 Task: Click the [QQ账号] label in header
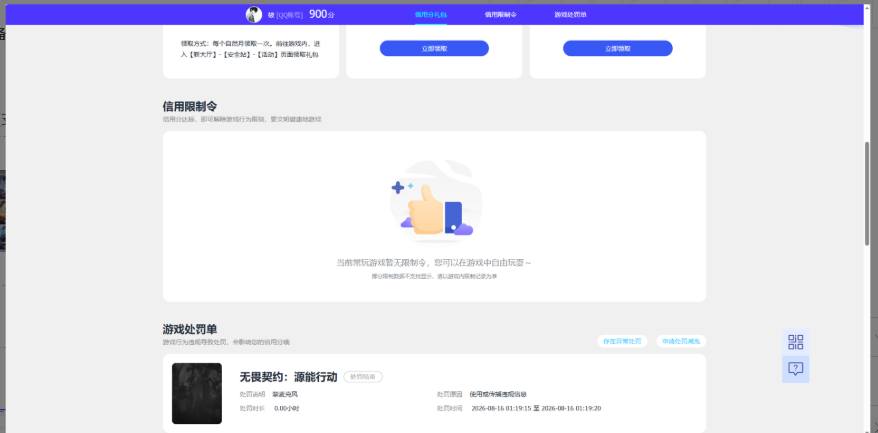(x=289, y=15)
